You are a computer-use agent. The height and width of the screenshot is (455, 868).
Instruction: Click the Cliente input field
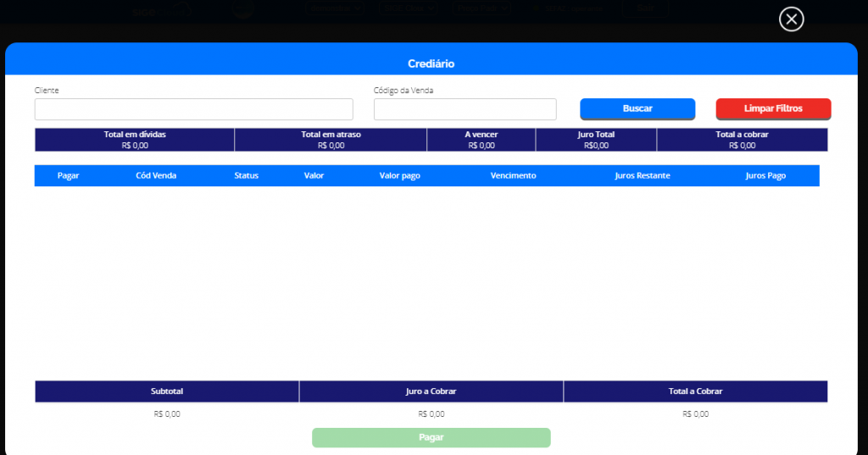(x=193, y=109)
